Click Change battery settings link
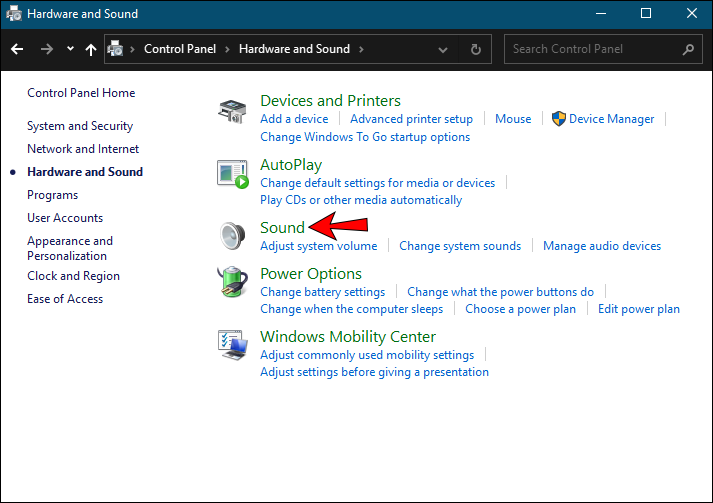Image resolution: width=713 pixels, height=503 pixels. click(x=322, y=292)
